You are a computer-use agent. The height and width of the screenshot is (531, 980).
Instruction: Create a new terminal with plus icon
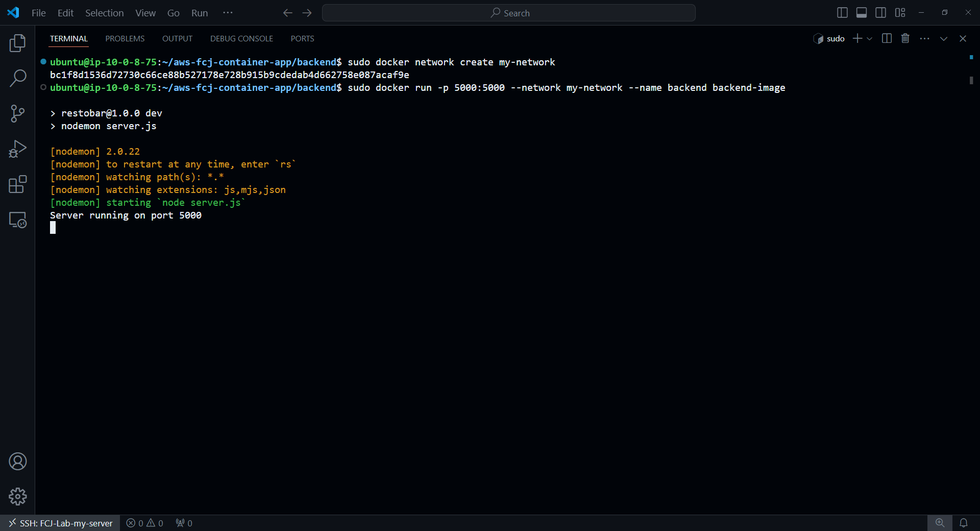[x=857, y=38]
